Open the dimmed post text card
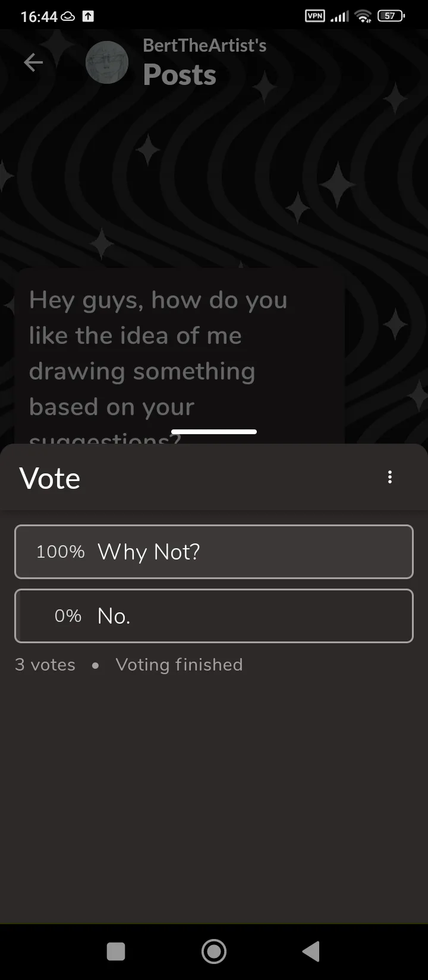 [180, 356]
